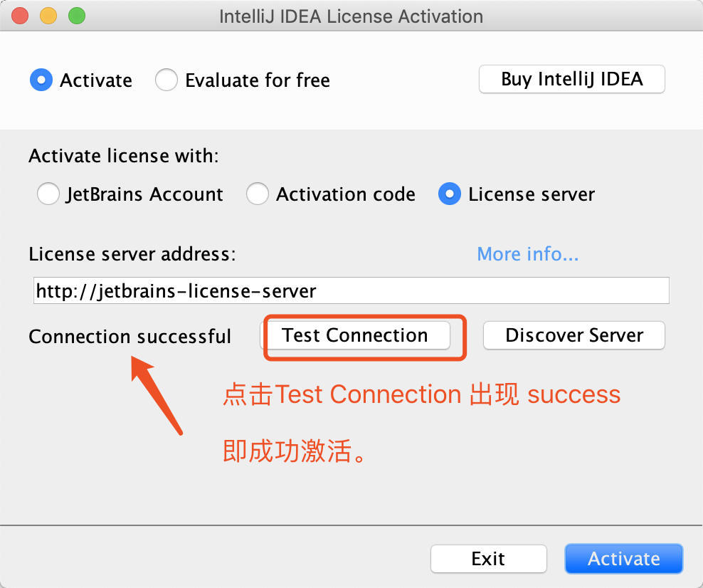Select the Activate radio button
The image size is (703, 588).
pyautogui.click(x=41, y=80)
